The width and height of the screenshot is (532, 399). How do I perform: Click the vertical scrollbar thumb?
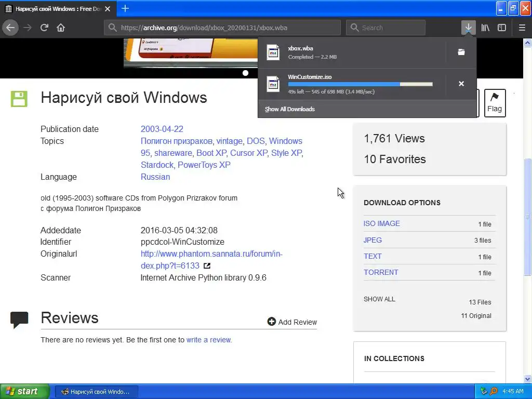[527, 217]
